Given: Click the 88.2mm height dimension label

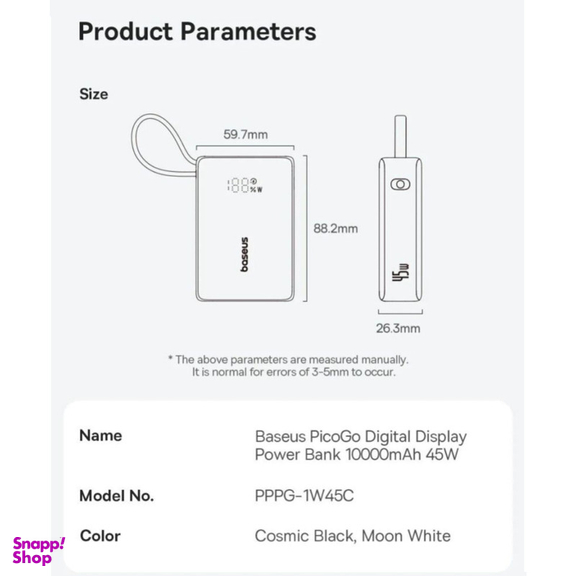Looking at the screenshot, I should pos(335,228).
